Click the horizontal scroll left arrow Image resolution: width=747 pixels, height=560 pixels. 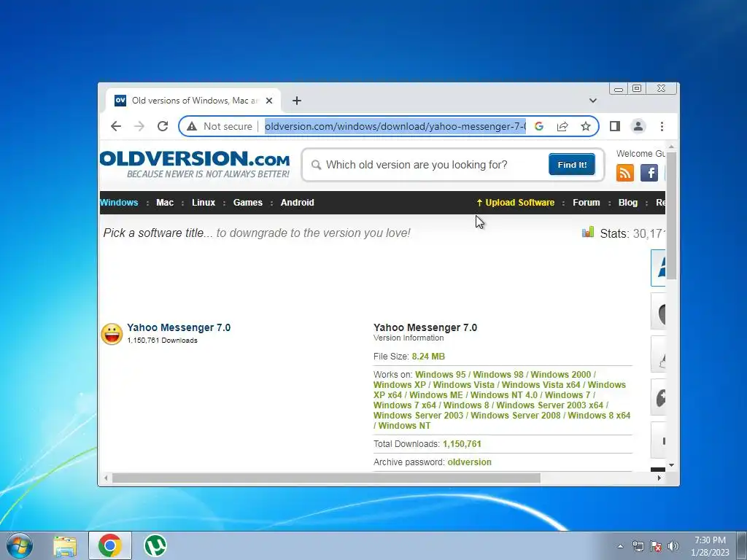pos(106,478)
